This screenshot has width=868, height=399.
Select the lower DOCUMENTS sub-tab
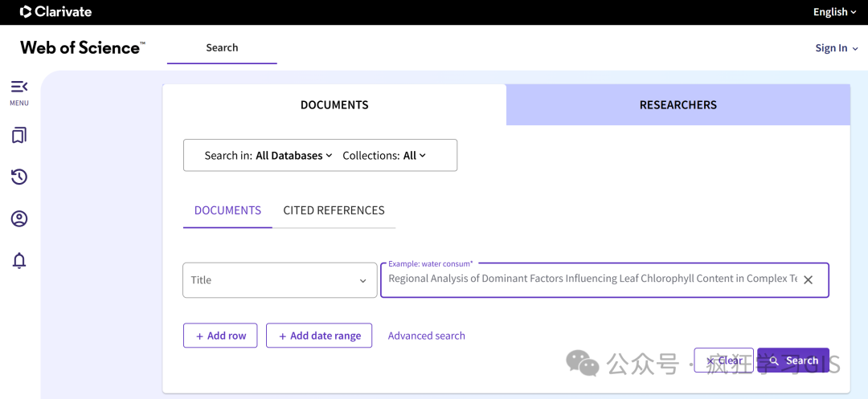[x=227, y=210]
